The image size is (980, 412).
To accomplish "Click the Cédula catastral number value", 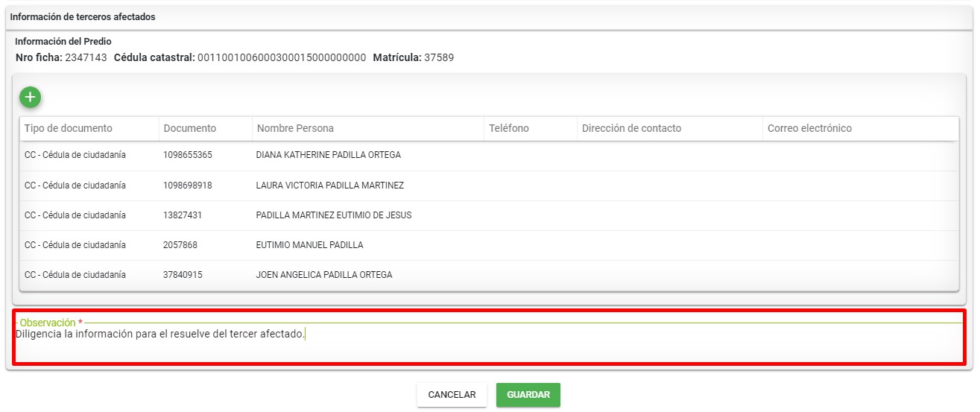I will 282,57.
